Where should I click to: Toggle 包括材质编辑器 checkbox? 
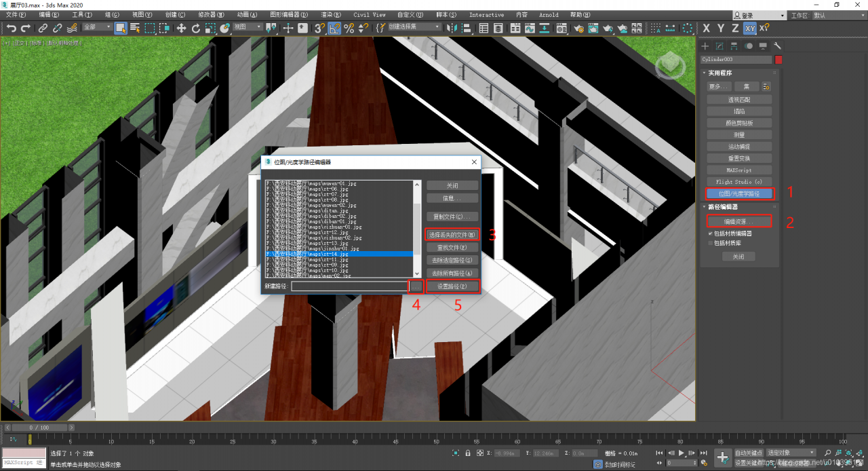point(711,233)
